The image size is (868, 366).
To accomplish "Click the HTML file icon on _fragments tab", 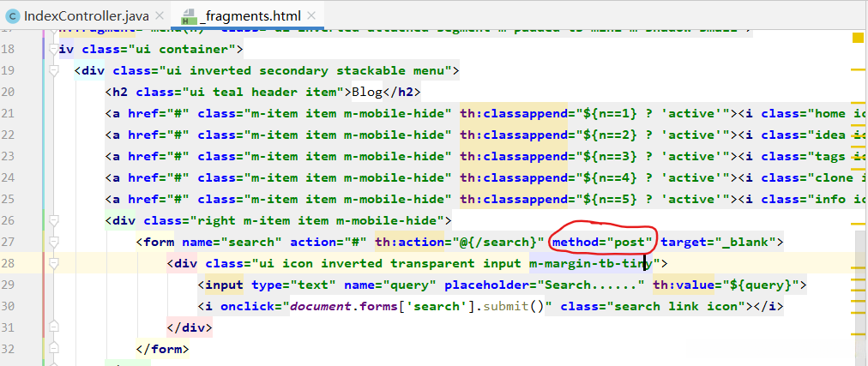I will point(190,16).
